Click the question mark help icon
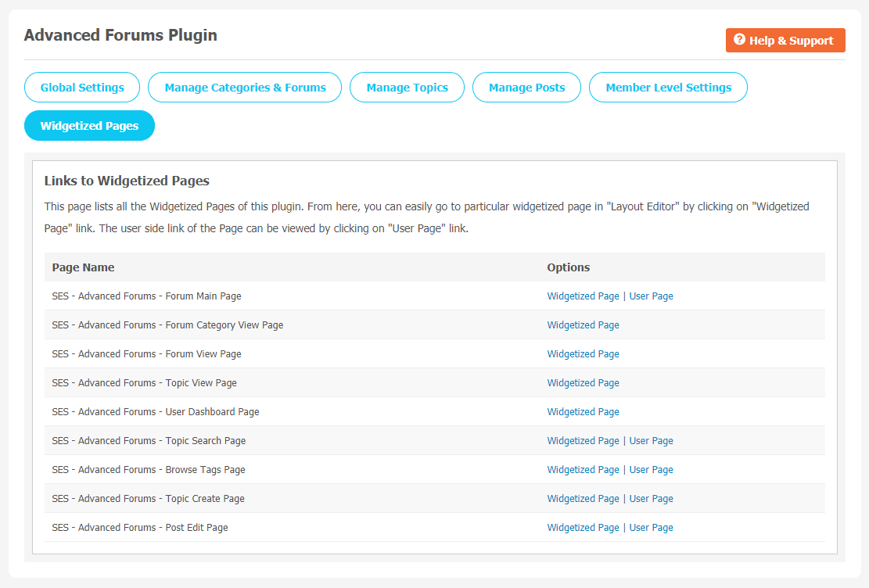The height and width of the screenshot is (588, 869). pos(739,40)
